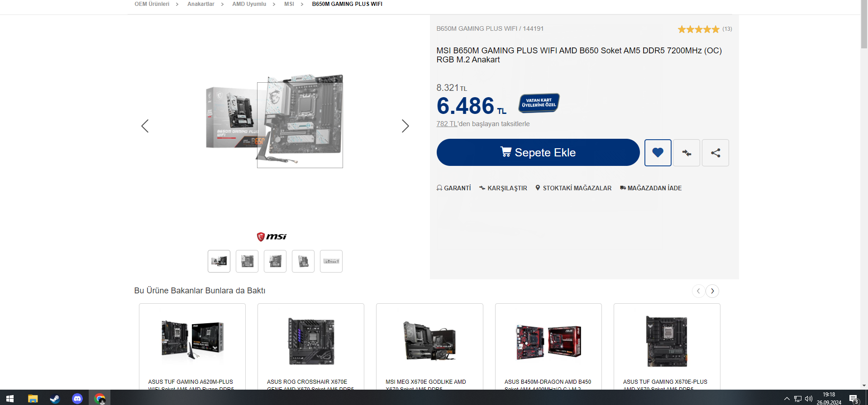The width and height of the screenshot is (868, 405).
Task: Go to next recommended products page
Action: coord(712,291)
